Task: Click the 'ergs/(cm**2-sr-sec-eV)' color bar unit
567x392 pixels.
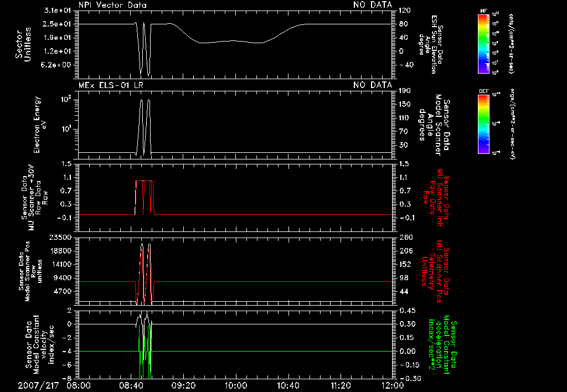Action: click(512, 124)
